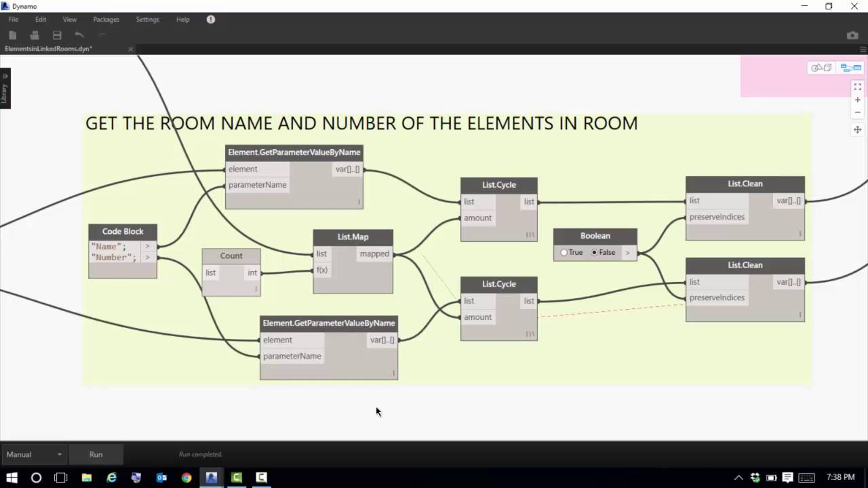Click the Redo arrow icon

click(102, 35)
